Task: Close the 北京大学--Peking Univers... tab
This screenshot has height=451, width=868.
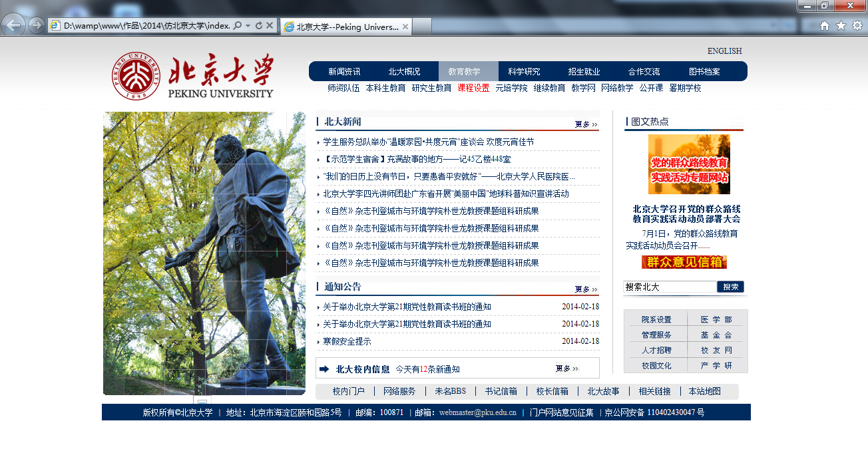Action: (405, 27)
